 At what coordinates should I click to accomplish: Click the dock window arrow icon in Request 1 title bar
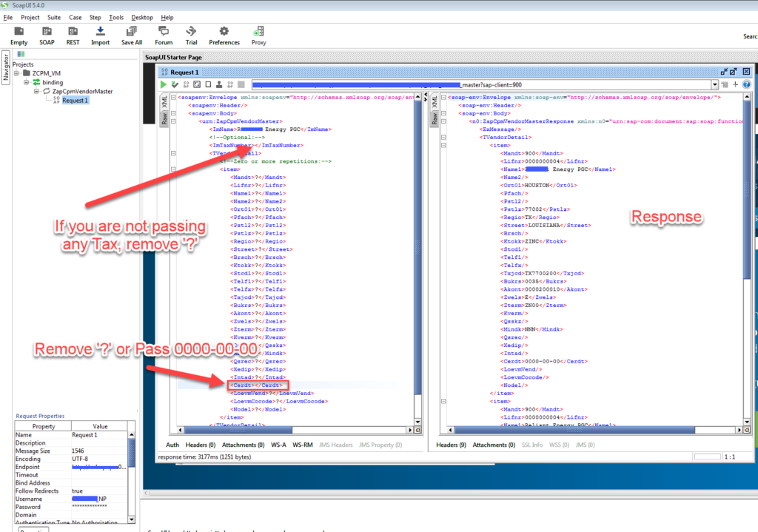724,72
